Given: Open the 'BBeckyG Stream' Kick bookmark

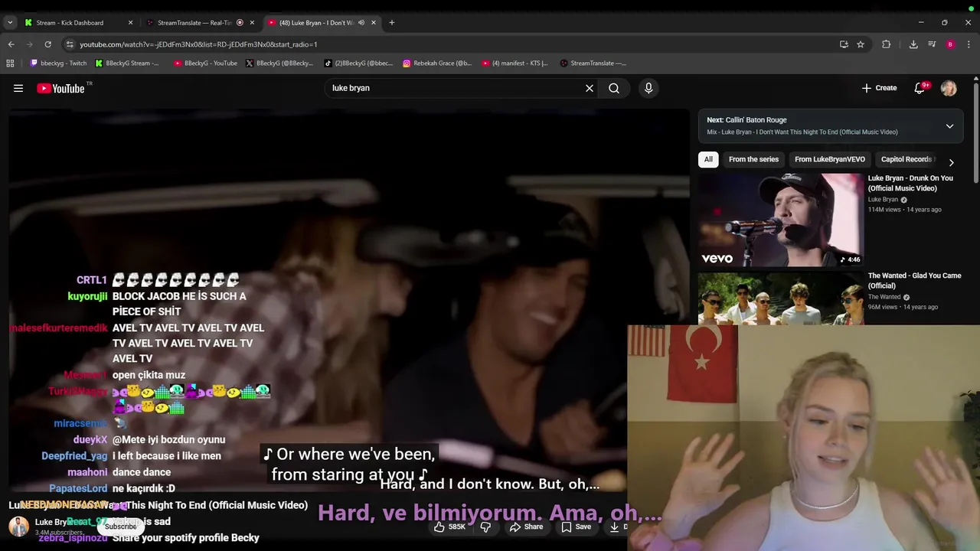Looking at the screenshot, I should coord(127,64).
